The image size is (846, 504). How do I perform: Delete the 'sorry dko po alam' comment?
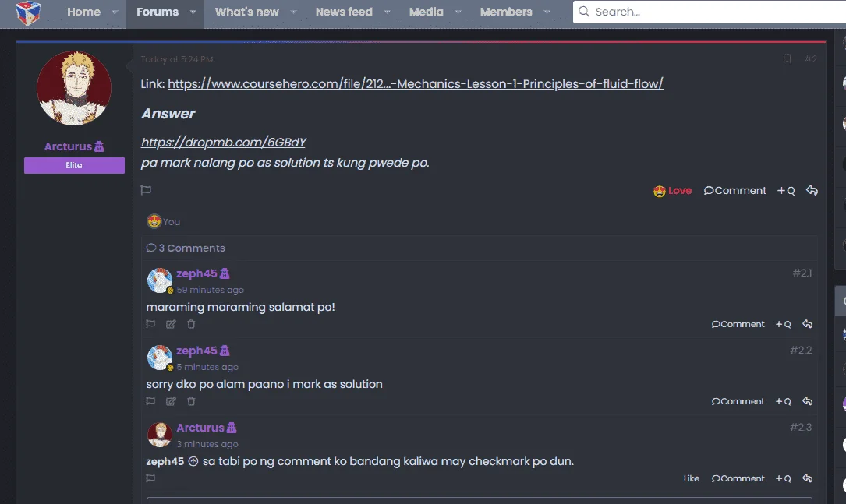pos(191,401)
